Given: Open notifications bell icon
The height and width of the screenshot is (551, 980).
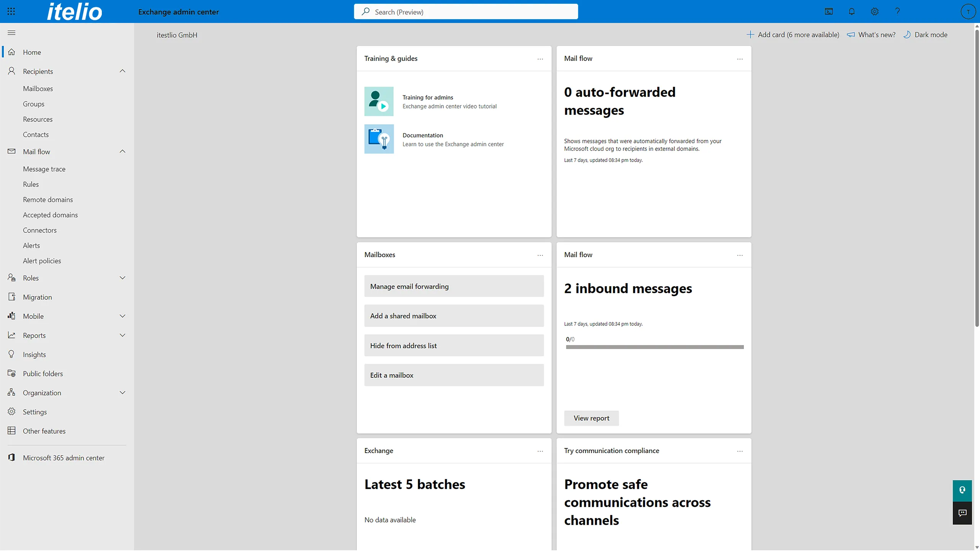Looking at the screenshot, I should (x=851, y=11).
